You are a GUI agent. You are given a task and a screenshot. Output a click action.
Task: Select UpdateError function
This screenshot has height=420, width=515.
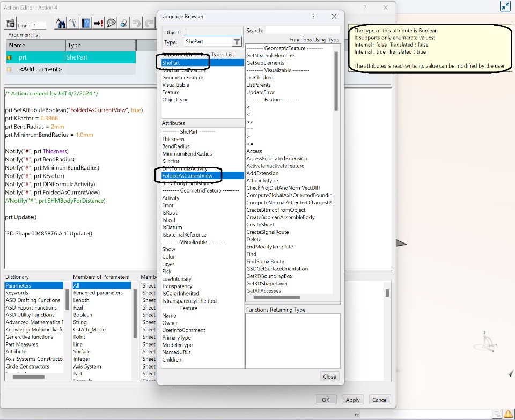(x=261, y=92)
